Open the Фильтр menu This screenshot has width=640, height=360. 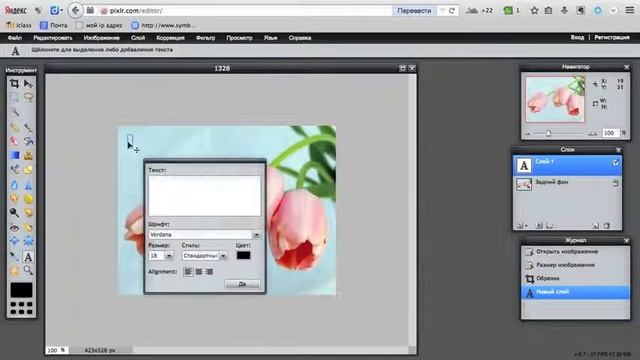205,38
